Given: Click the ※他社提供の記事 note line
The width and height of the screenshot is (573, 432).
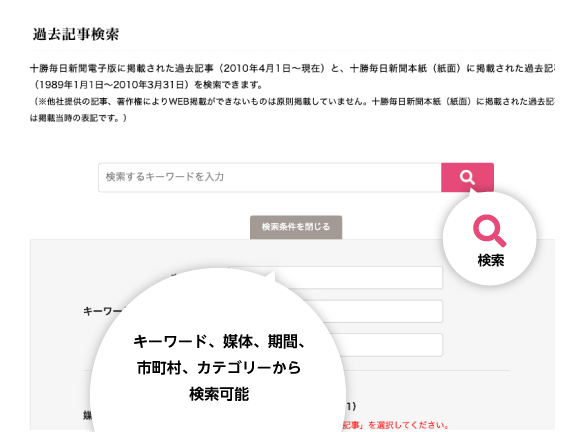Looking at the screenshot, I should point(292,102).
